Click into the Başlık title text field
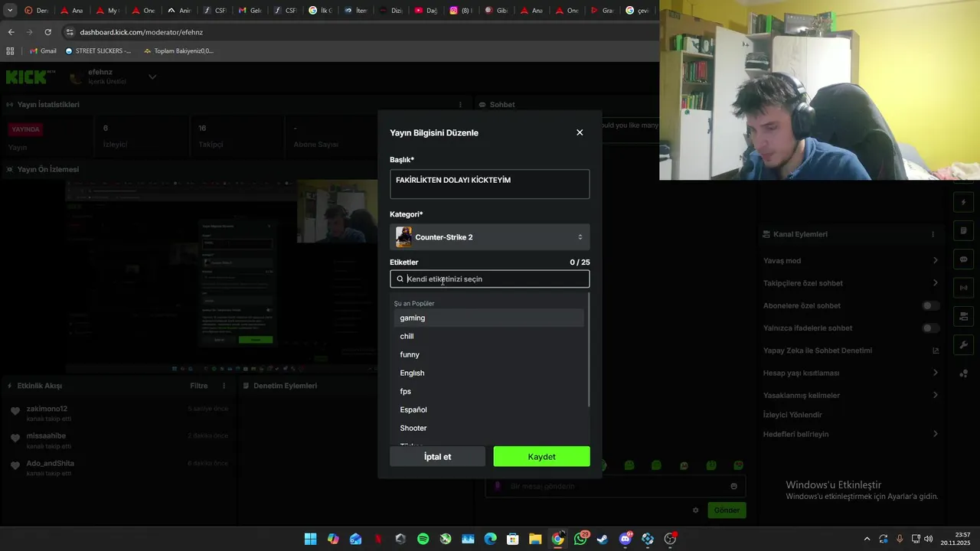The image size is (980, 551). tap(489, 184)
